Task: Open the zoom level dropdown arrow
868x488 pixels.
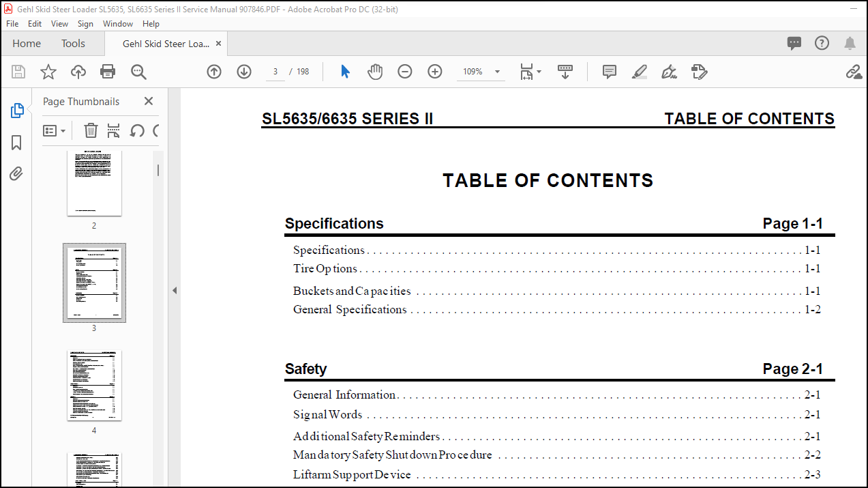Action: click(497, 72)
